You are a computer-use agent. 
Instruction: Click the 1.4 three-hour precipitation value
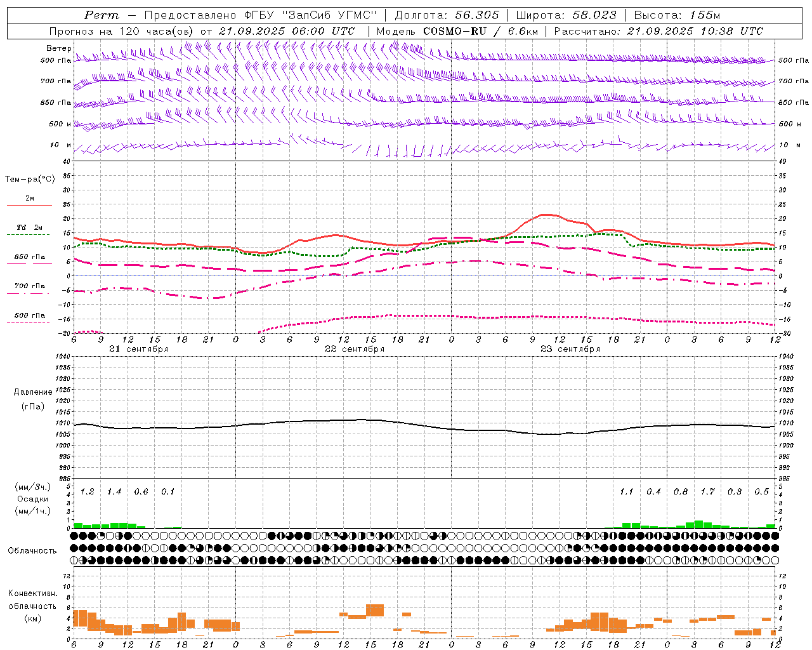click(114, 491)
